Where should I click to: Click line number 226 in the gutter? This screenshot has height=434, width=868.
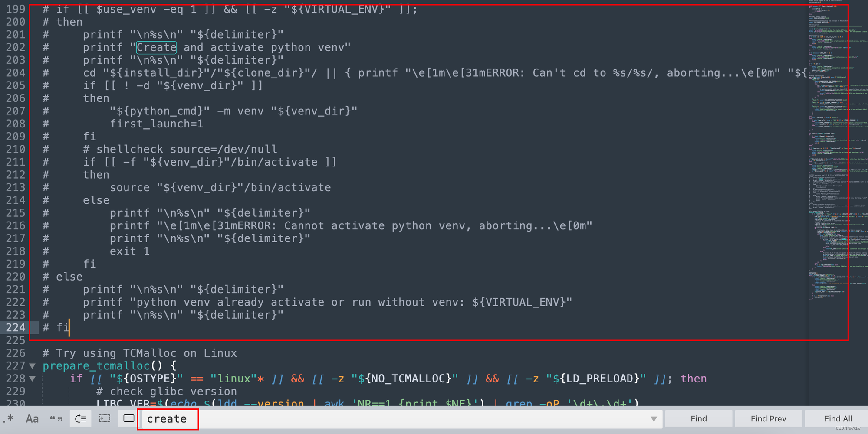click(16, 353)
